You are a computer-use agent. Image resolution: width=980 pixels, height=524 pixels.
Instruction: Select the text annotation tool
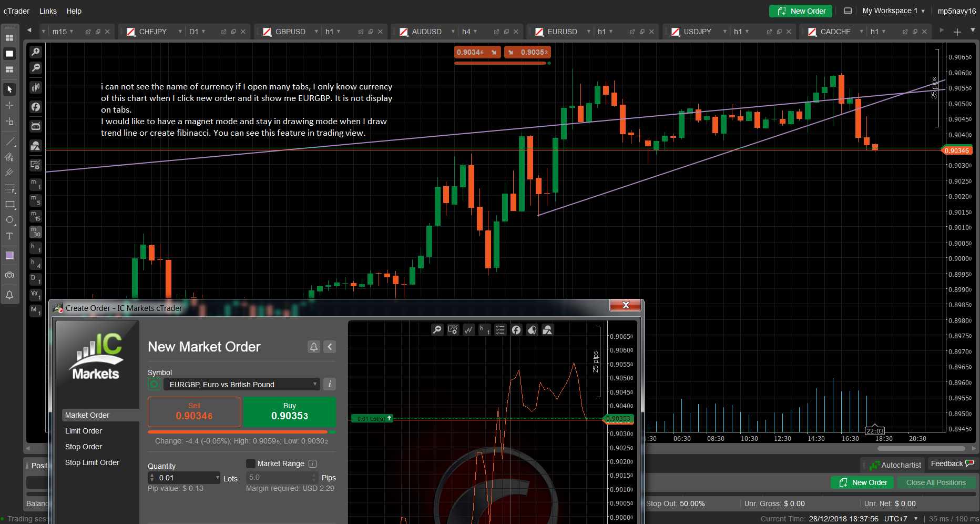pyautogui.click(x=9, y=236)
